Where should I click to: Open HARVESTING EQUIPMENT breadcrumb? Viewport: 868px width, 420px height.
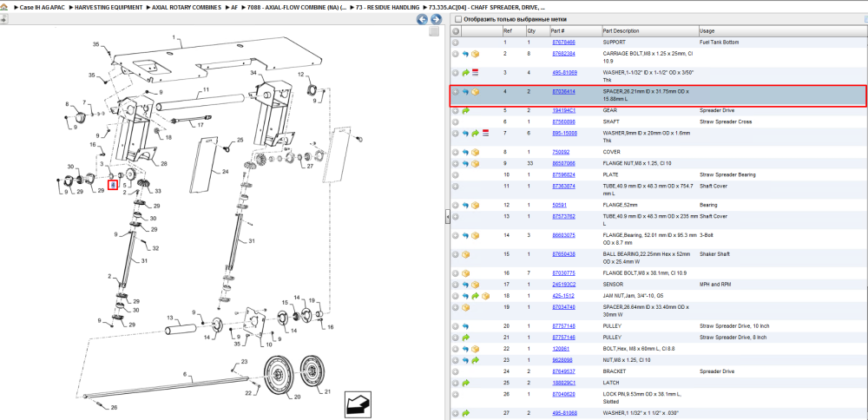click(x=108, y=8)
